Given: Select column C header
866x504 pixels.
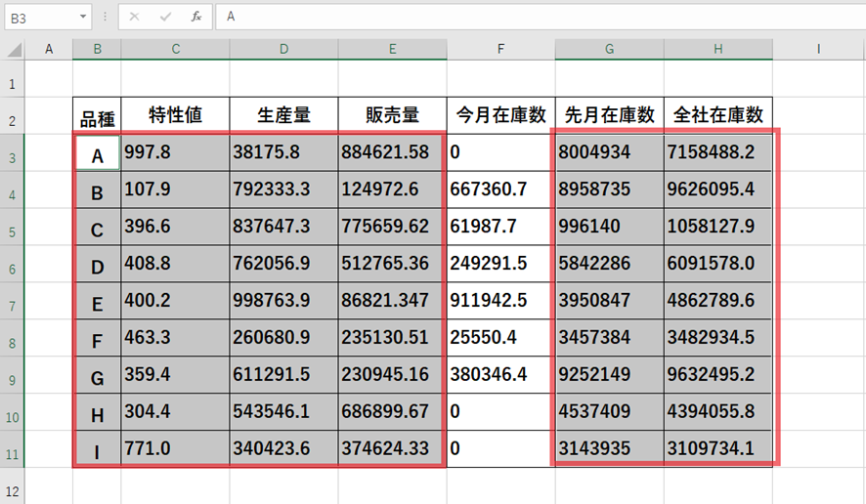Looking at the screenshot, I should coord(175,50).
